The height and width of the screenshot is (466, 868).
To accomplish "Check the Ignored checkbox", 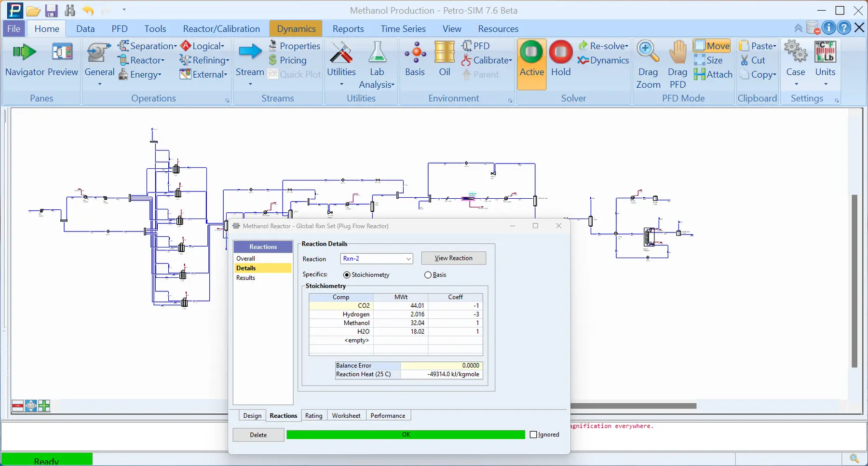I will click(533, 435).
